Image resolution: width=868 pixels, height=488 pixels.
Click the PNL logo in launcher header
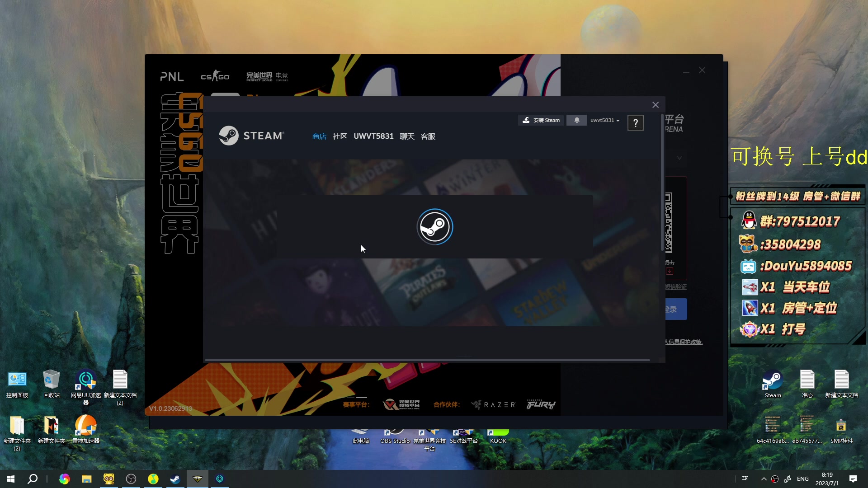[x=172, y=77]
